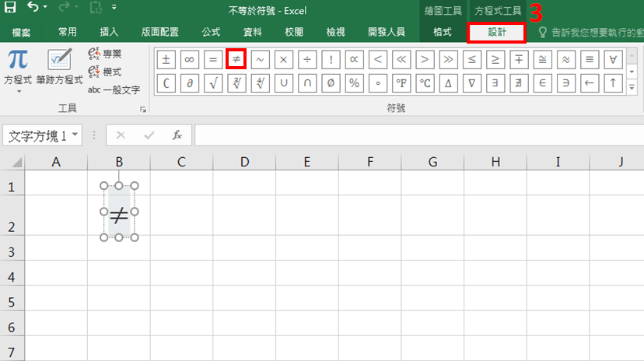Image resolution: width=644 pixels, height=361 pixels.
Task: Click the plus-minus symbol
Action: [165, 59]
